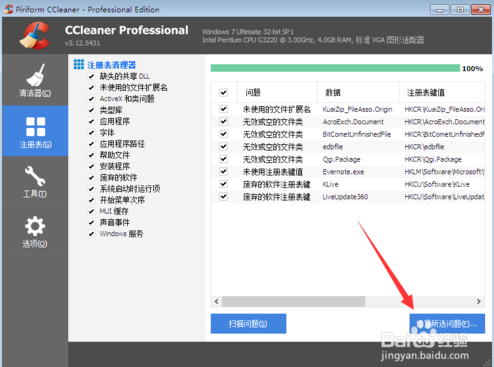Click the v5.12.5431 version text
The height and width of the screenshot is (367, 494).
coord(82,43)
